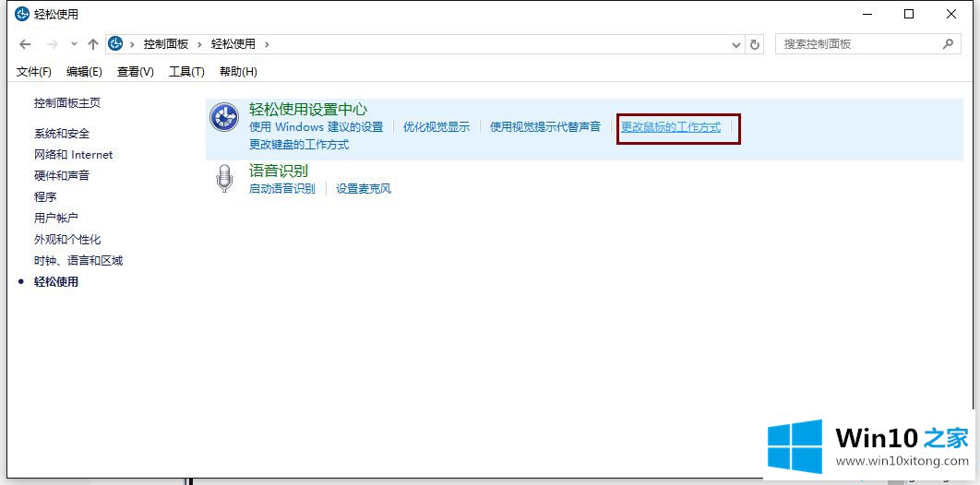Image resolution: width=980 pixels, height=485 pixels.
Task: Open 启动语音识别
Action: coord(281,188)
